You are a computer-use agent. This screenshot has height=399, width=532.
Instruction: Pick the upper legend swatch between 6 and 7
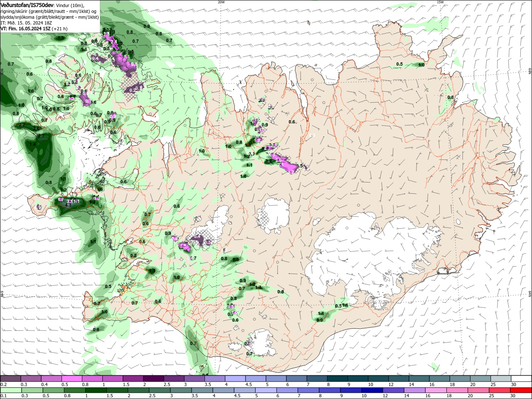click(x=297, y=379)
